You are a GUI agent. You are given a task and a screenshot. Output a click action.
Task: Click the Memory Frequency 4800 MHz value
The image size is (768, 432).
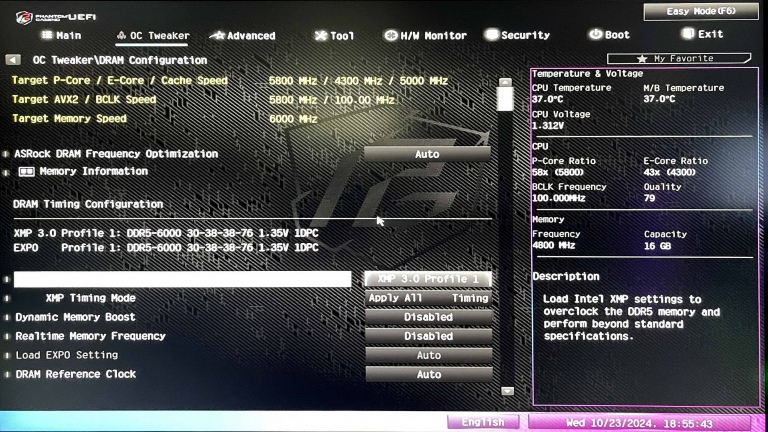pyautogui.click(x=553, y=245)
